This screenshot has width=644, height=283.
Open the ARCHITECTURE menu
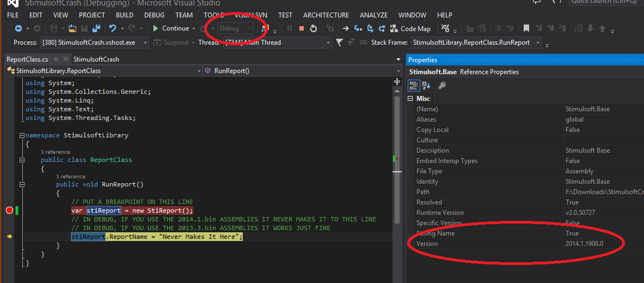(x=326, y=15)
